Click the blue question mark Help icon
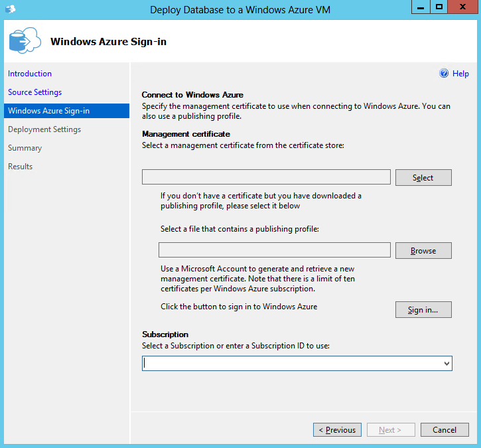 coord(444,74)
